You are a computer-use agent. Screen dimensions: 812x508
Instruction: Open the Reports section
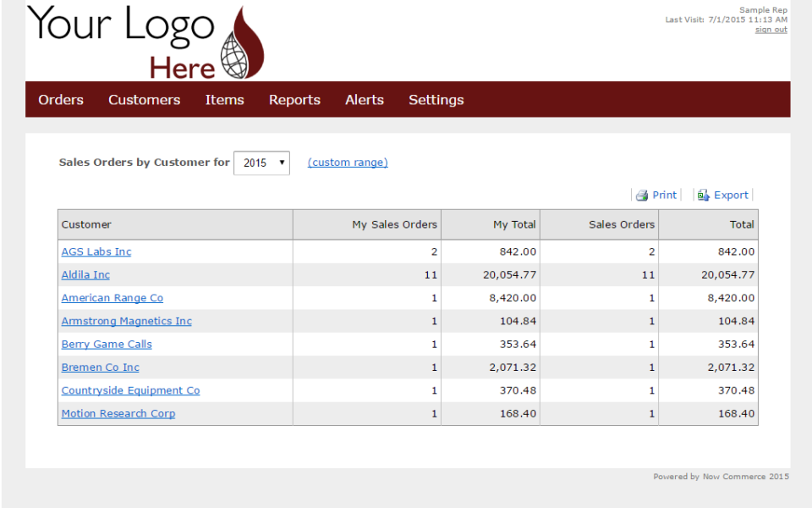pos(294,99)
